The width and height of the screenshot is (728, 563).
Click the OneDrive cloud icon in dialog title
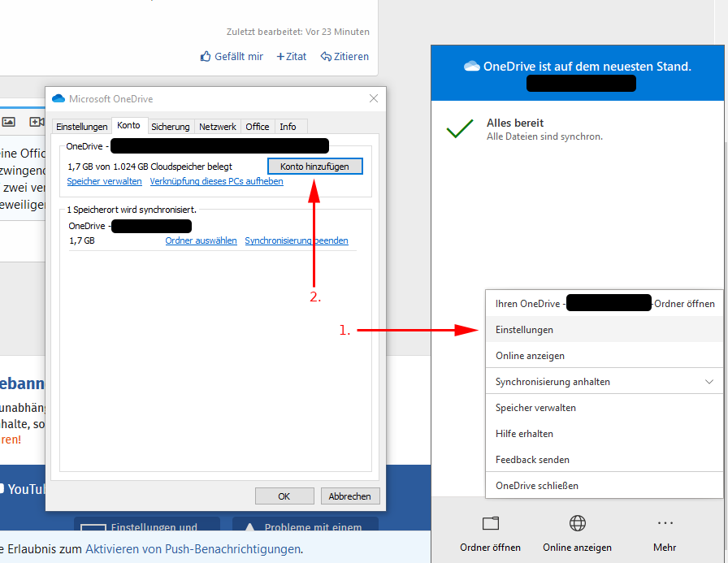coord(58,98)
